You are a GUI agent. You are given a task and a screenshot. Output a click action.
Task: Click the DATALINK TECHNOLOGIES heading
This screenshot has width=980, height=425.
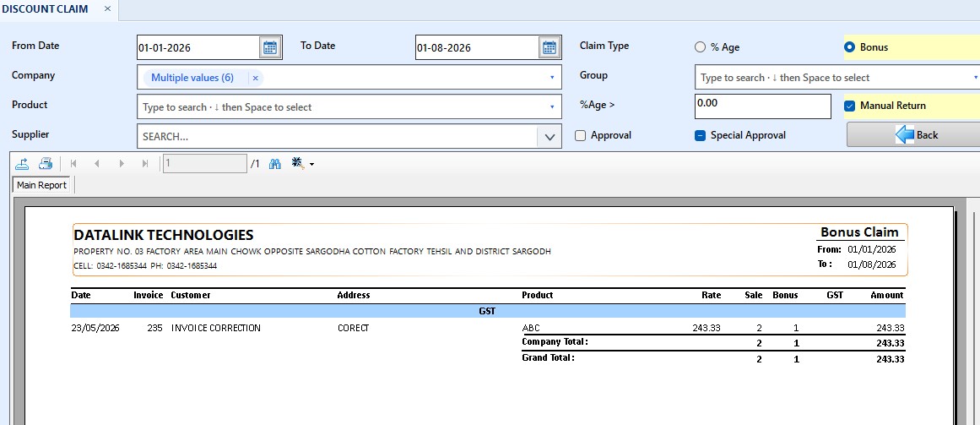point(164,236)
